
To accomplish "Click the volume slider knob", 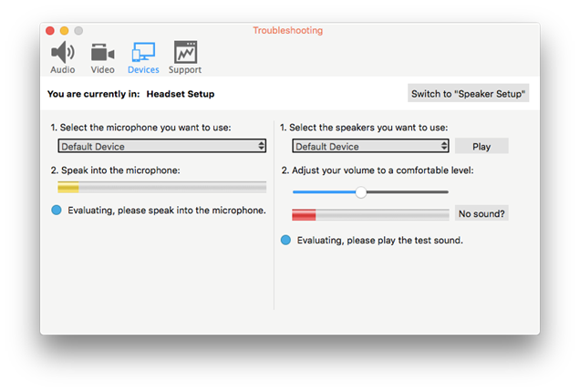I will click(x=361, y=192).
